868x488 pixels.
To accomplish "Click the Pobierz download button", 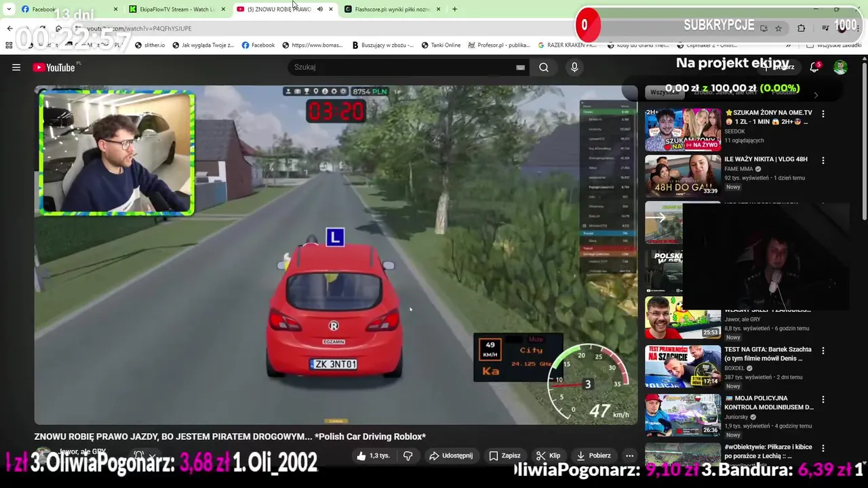I will (593, 455).
